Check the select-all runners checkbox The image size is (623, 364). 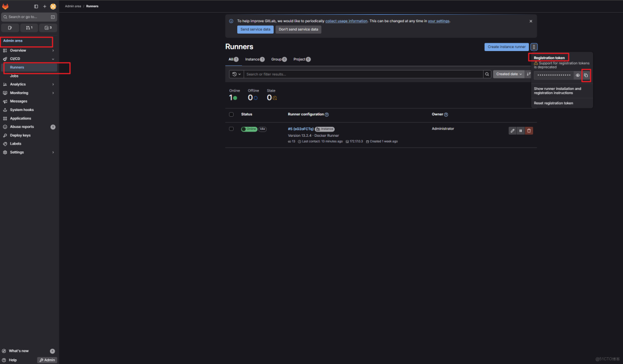tap(230, 114)
